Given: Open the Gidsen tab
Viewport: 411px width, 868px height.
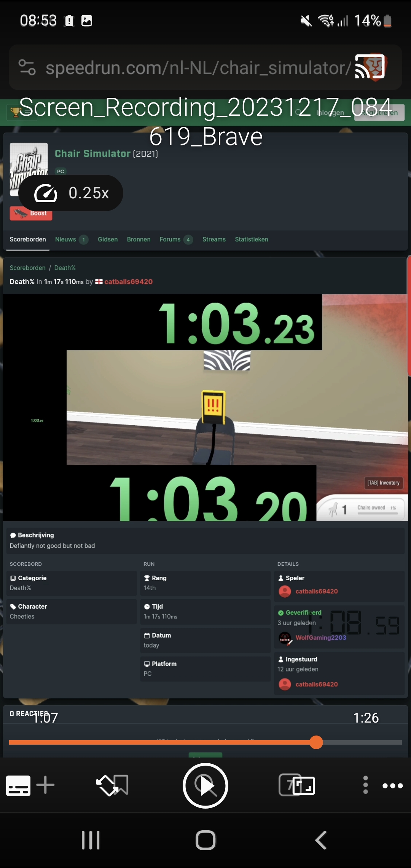Looking at the screenshot, I should tap(108, 239).
